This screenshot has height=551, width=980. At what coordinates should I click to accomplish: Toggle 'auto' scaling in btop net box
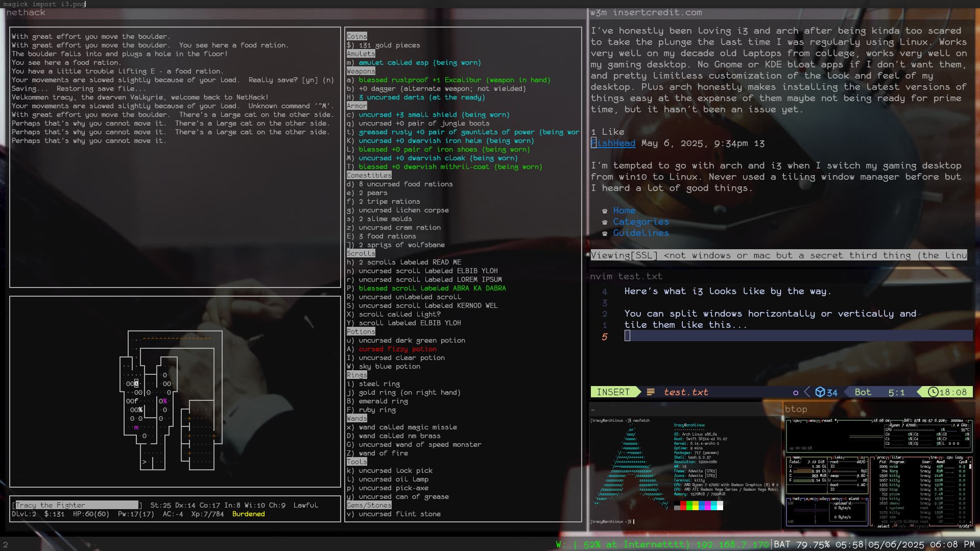coord(822,499)
